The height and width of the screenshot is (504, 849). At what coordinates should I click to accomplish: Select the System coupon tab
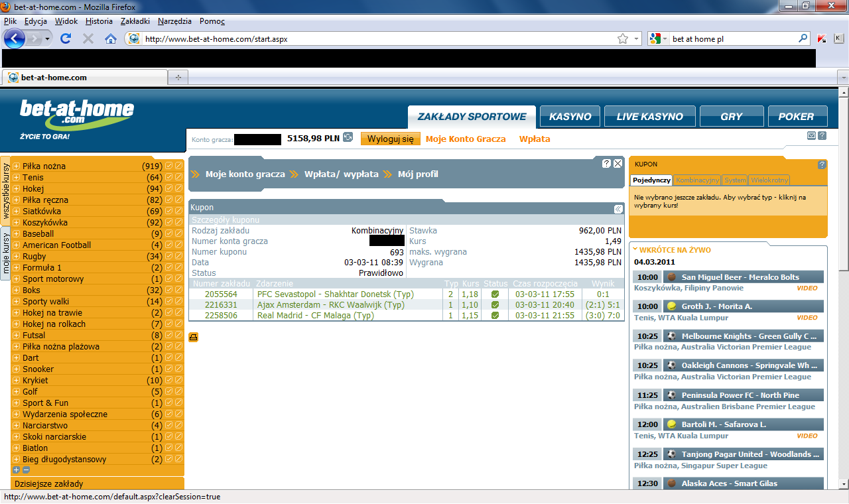point(734,180)
